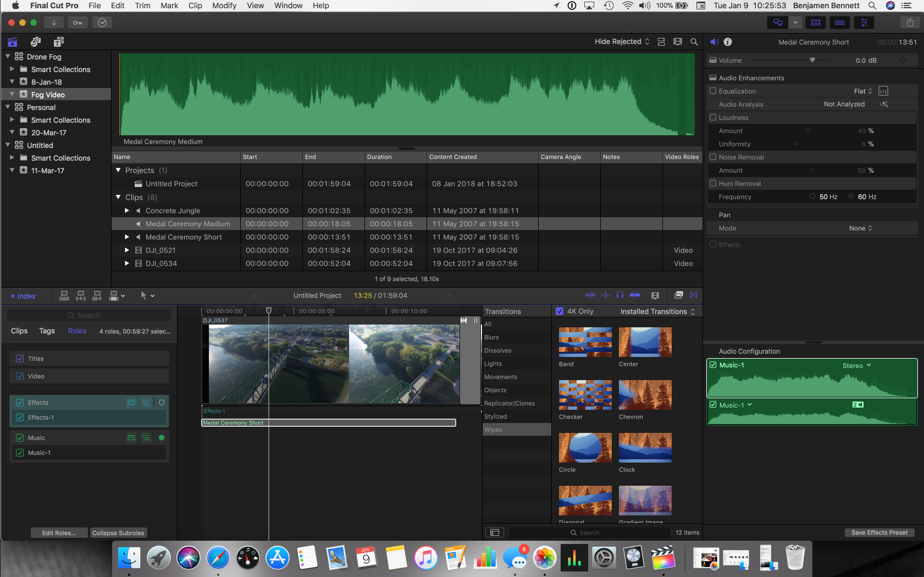Toggle the solo headphones icon
The width and height of the screenshot is (924, 577).
620,295
